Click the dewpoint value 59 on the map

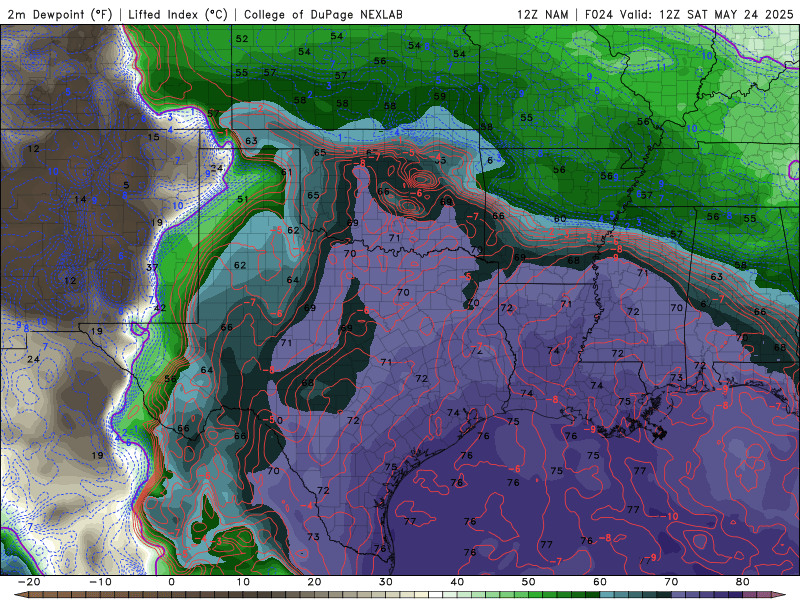pos(440,96)
